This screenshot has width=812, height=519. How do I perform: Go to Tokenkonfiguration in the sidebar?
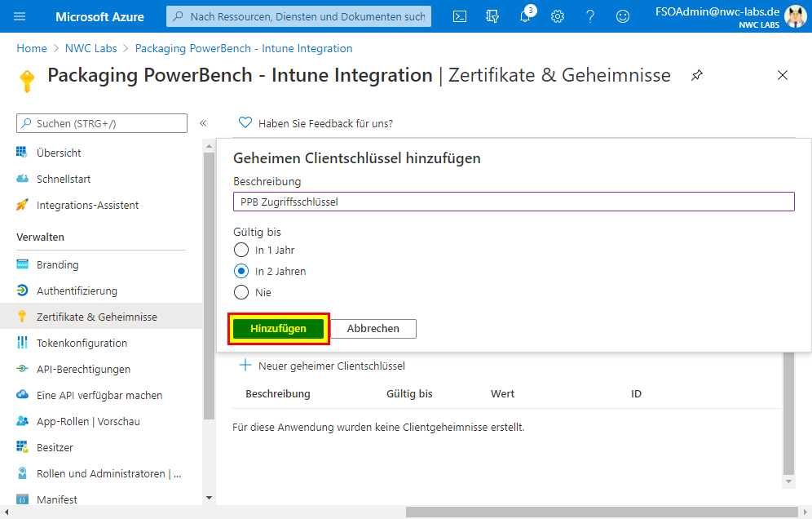82,343
